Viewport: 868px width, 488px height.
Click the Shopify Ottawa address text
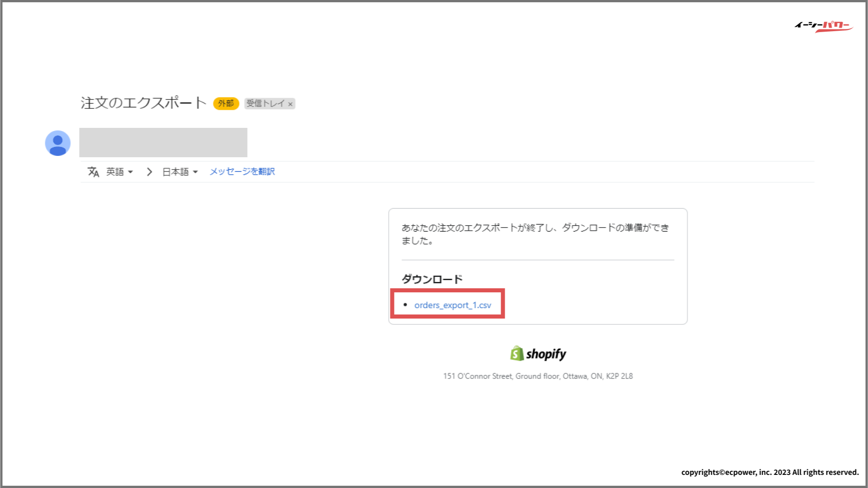click(538, 376)
